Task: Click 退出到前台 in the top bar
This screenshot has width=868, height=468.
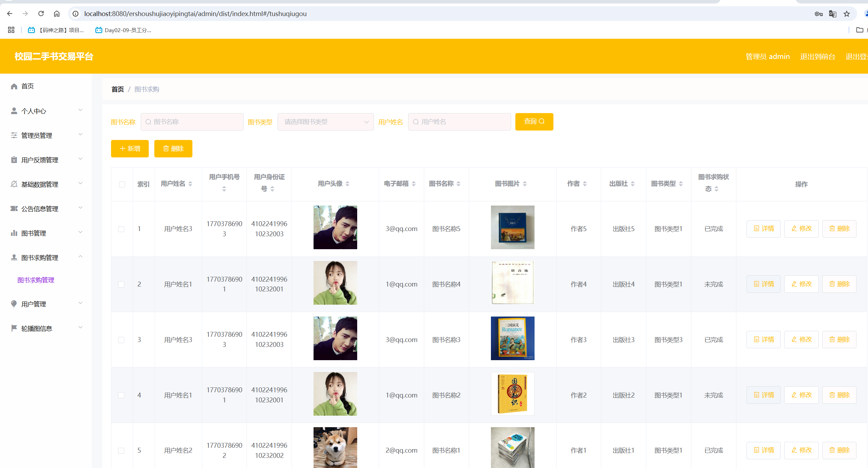Action: (818, 56)
